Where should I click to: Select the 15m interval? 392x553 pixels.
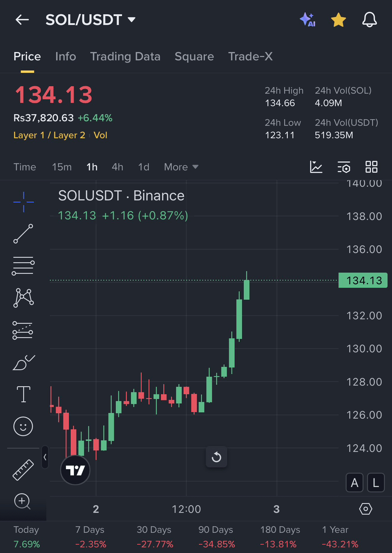coord(62,167)
